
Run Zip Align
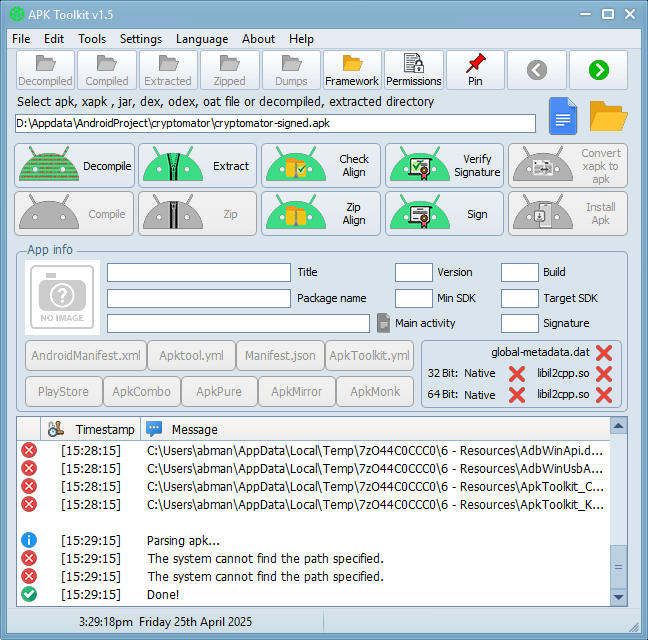point(321,214)
